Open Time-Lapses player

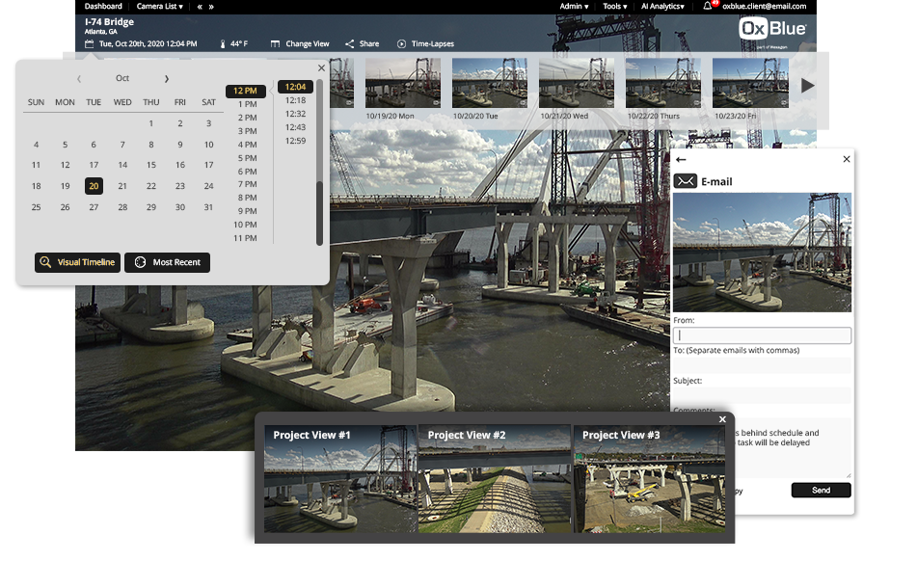pyautogui.click(x=425, y=43)
